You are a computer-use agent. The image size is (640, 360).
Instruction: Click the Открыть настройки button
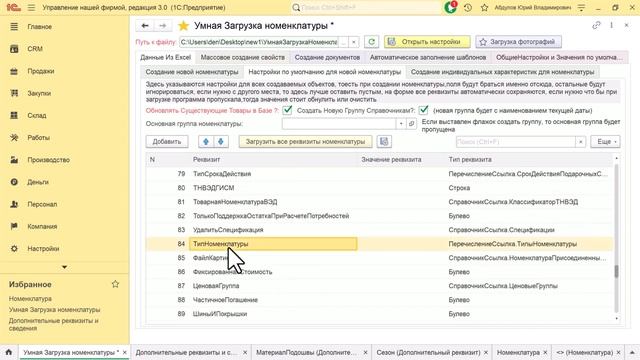tap(427, 42)
